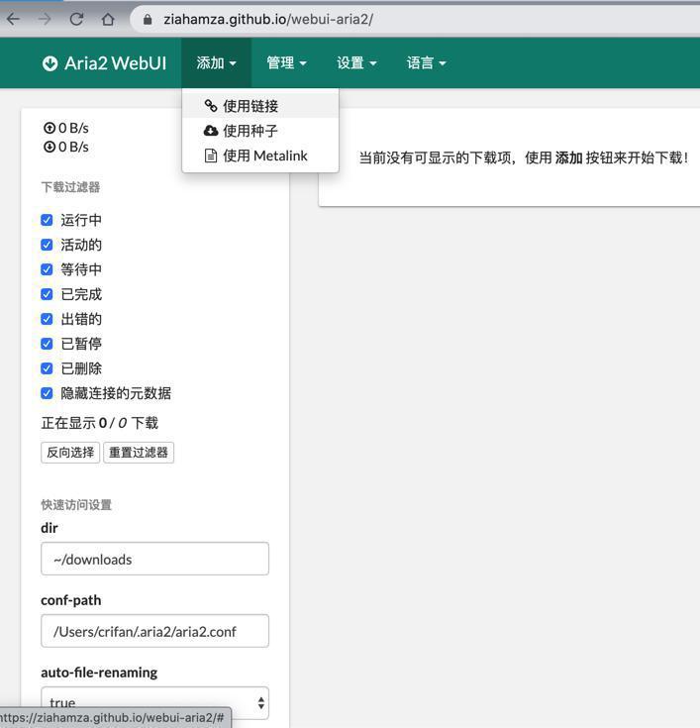Click the 下载过滤器 heading
Screen dimensions: 700x728
[x=70, y=187]
